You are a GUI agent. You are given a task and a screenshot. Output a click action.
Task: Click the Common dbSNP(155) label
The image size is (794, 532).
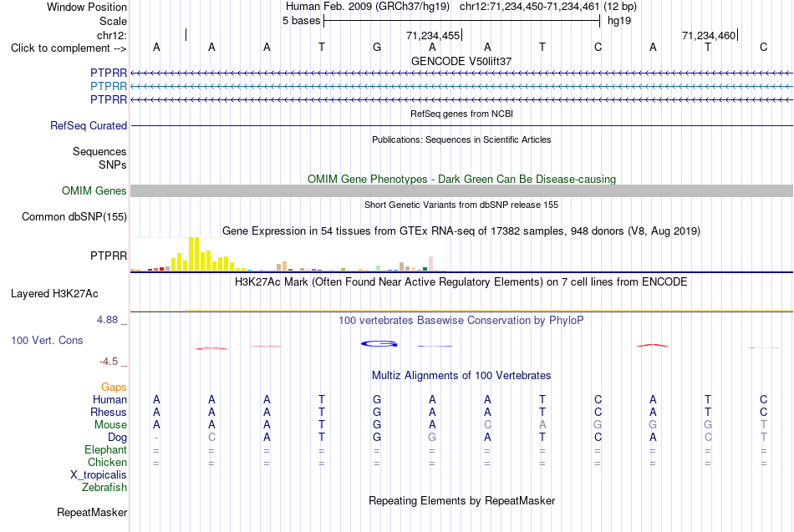[x=74, y=216]
